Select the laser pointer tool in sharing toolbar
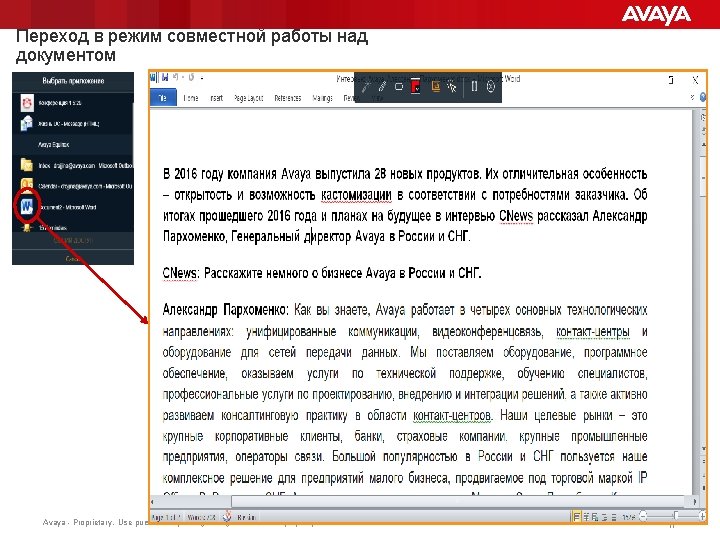 (366, 87)
